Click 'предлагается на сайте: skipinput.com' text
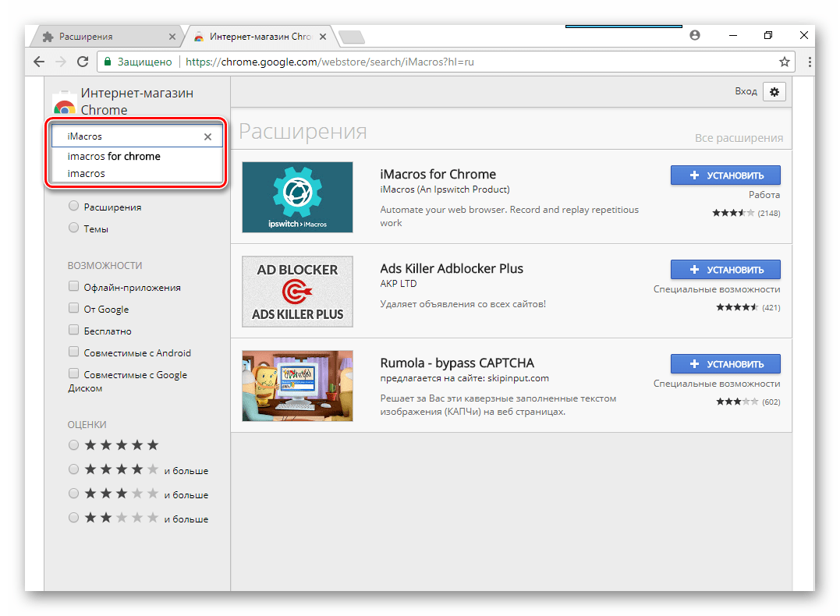The width and height of the screenshot is (840, 616). pos(465,378)
